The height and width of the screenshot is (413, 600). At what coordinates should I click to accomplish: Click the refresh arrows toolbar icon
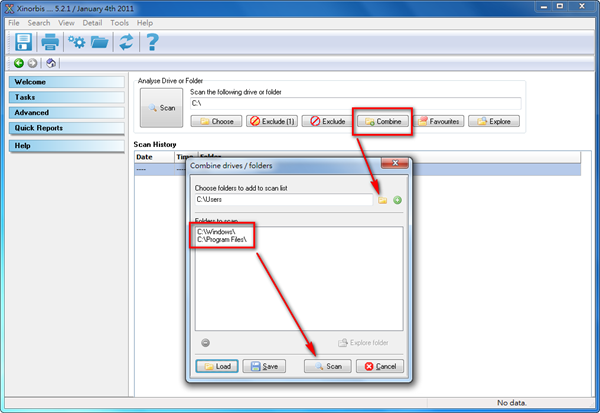coord(126,42)
